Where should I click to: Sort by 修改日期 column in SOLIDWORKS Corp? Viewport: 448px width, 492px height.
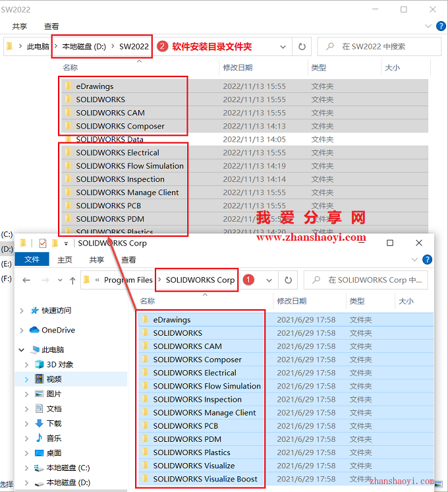[292, 301]
